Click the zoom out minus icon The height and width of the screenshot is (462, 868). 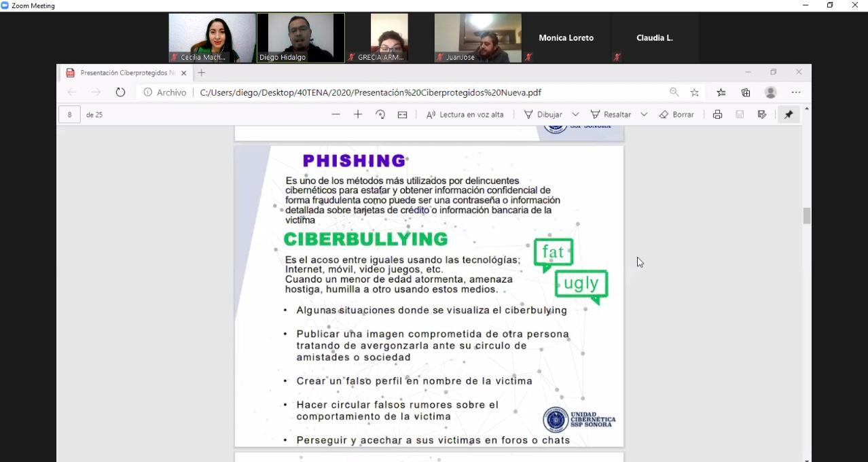click(336, 115)
